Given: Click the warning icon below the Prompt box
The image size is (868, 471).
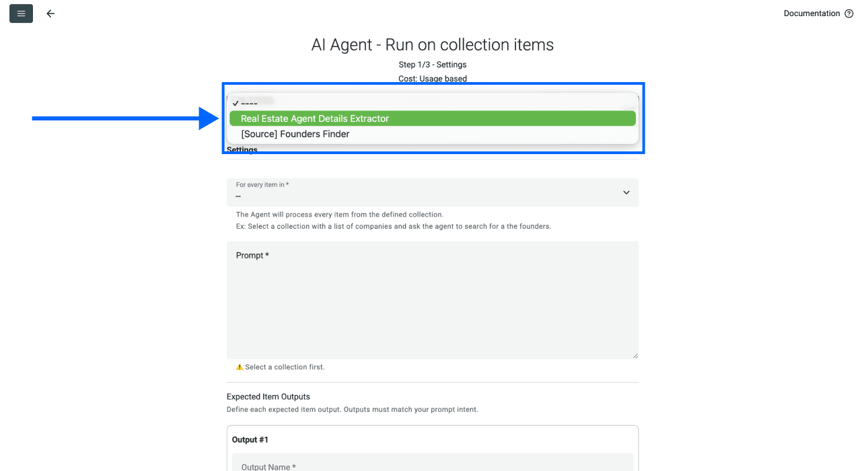Looking at the screenshot, I should click(240, 367).
